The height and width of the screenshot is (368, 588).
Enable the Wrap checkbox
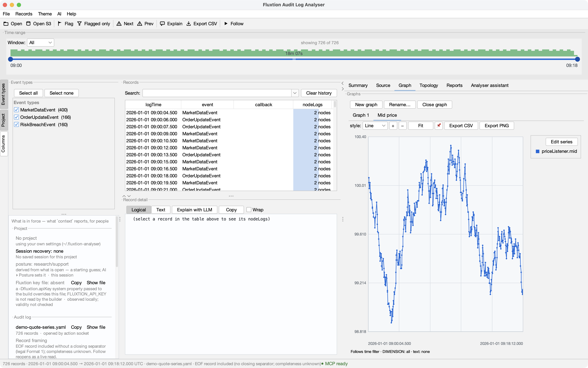coord(249,210)
